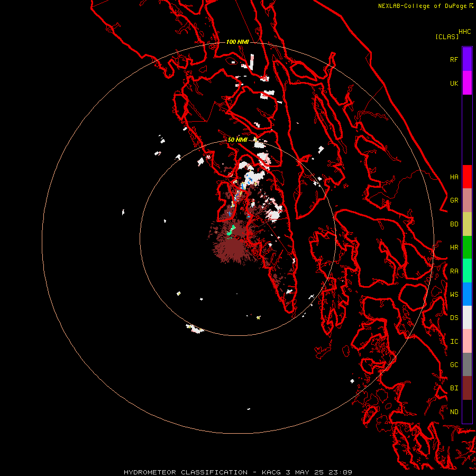Viewport: 476px width, 476px height.
Task: Click the ND legend label
Action: [x=454, y=412]
